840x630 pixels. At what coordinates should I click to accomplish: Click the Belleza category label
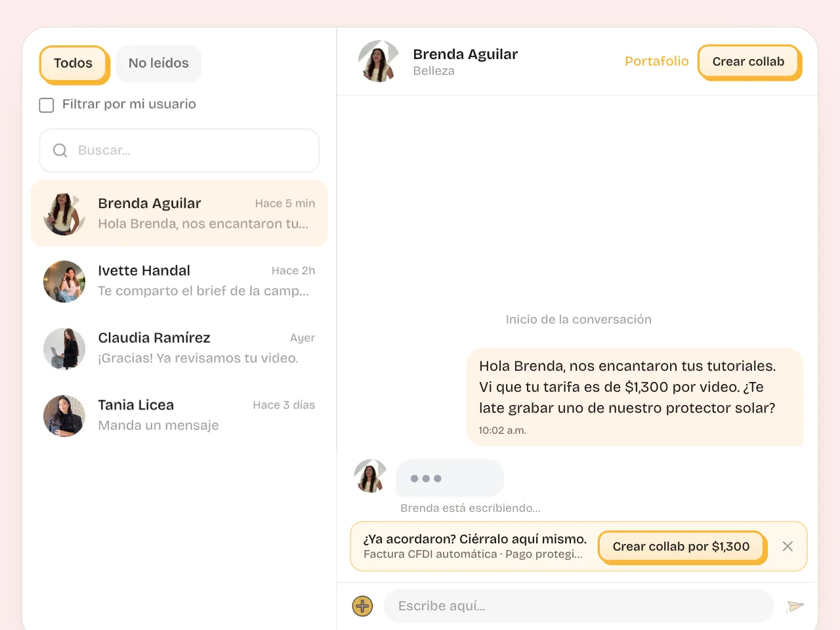(x=434, y=71)
